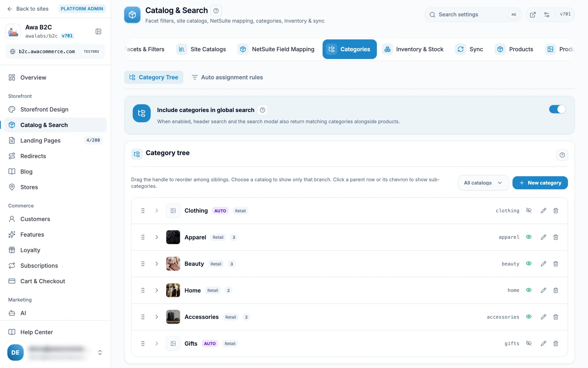Open the All catalogs dropdown
Screen dimensions: 588x368
point(483,183)
